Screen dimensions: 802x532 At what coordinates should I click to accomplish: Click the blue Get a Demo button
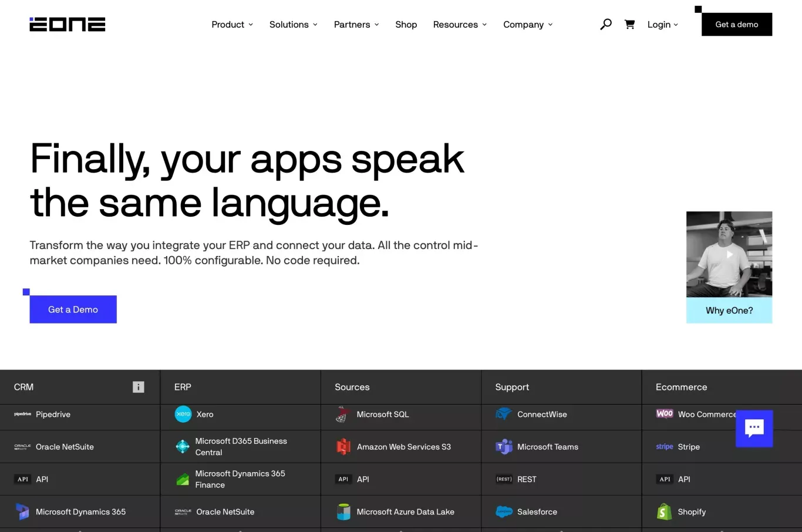(x=73, y=309)
